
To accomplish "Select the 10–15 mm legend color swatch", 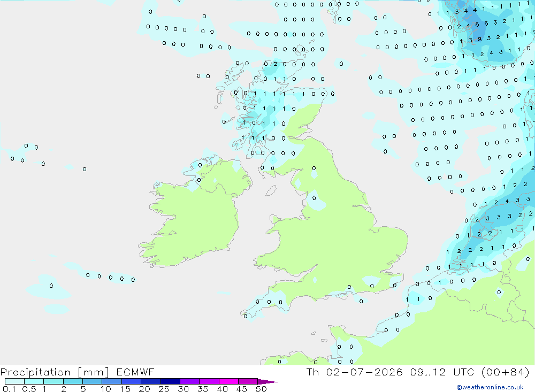I will pyautogui.click(x=112, y=381).
